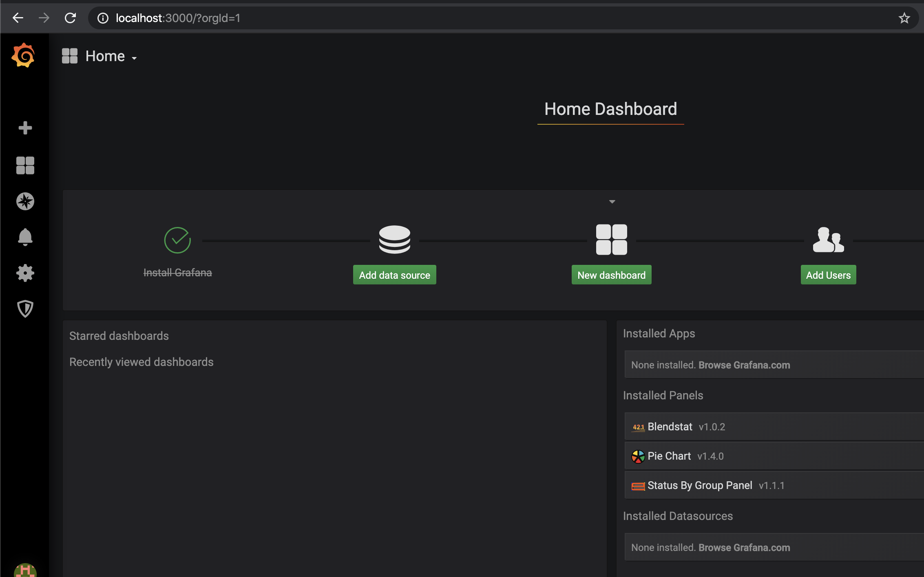Open the Create plus menu icon
The height and width of the screenshot is (577, 924).
pos(25,128)
